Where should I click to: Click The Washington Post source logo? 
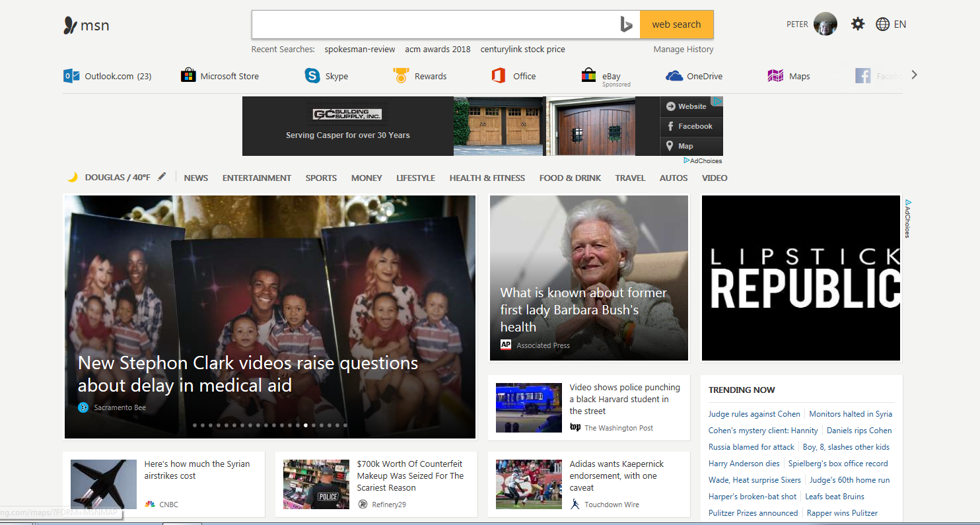575,428
